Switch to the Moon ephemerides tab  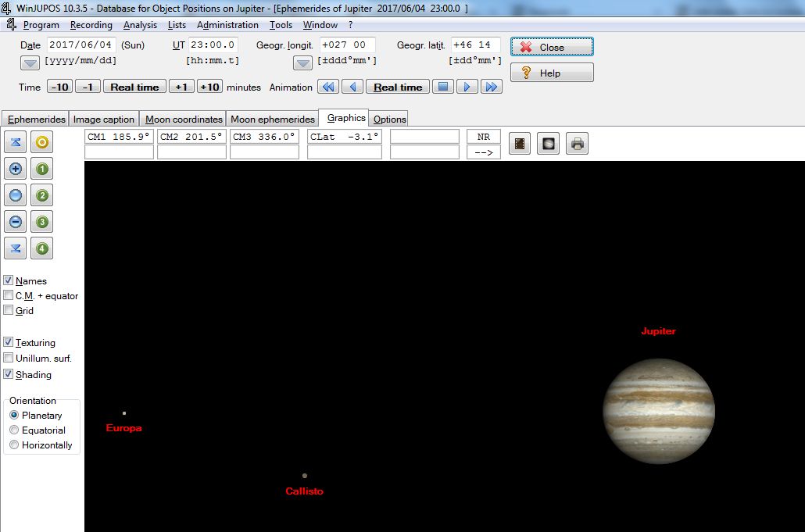(273, 119)
